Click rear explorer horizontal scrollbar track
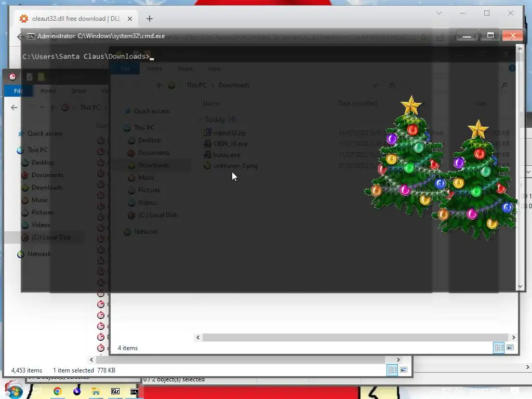Image resolution: width=532 pixels, height=399 pixels. (240, 360)
